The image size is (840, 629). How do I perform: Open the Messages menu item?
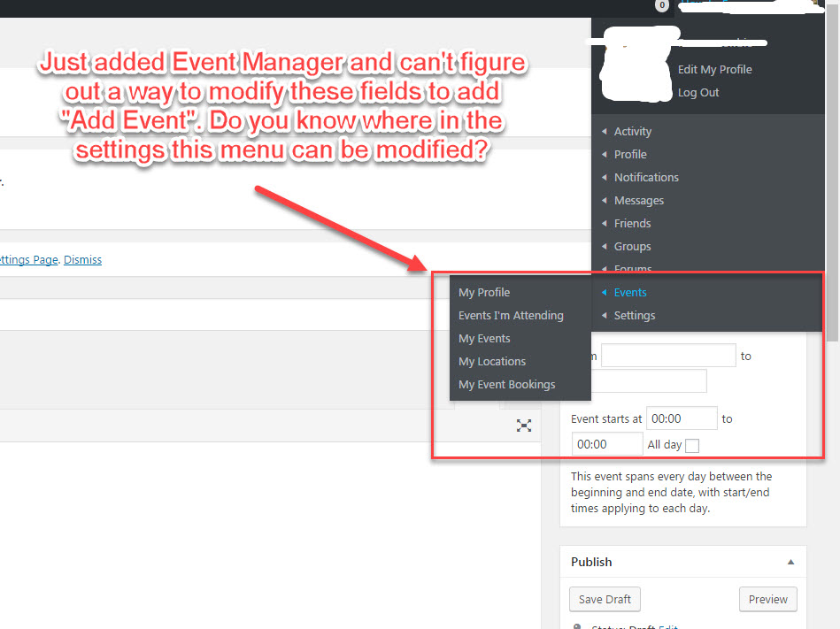point(638,201)
